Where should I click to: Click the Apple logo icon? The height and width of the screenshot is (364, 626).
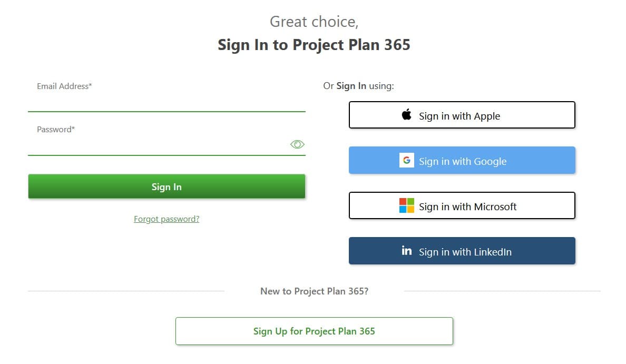pos(407,115)
